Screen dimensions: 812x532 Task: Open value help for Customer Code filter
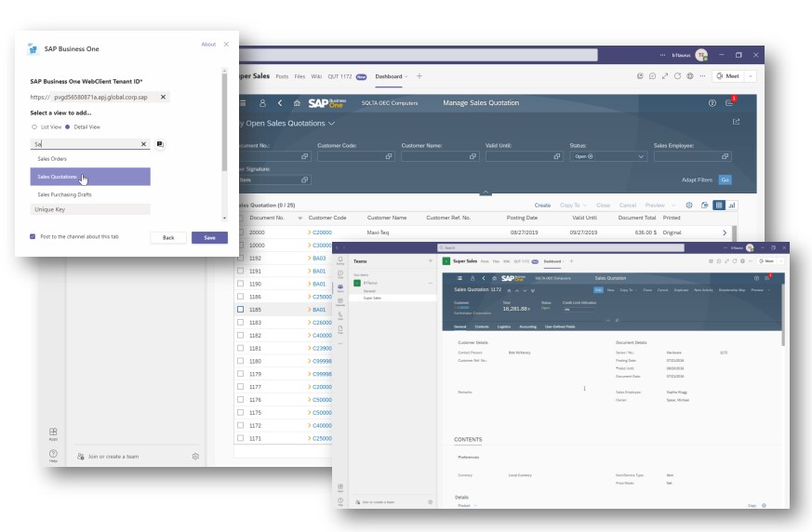pyautogui.click(x=389, y=156)
